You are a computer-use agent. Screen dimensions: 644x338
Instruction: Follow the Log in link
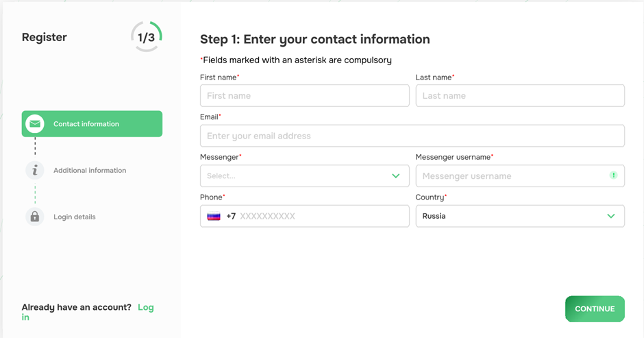coord(88,312)
